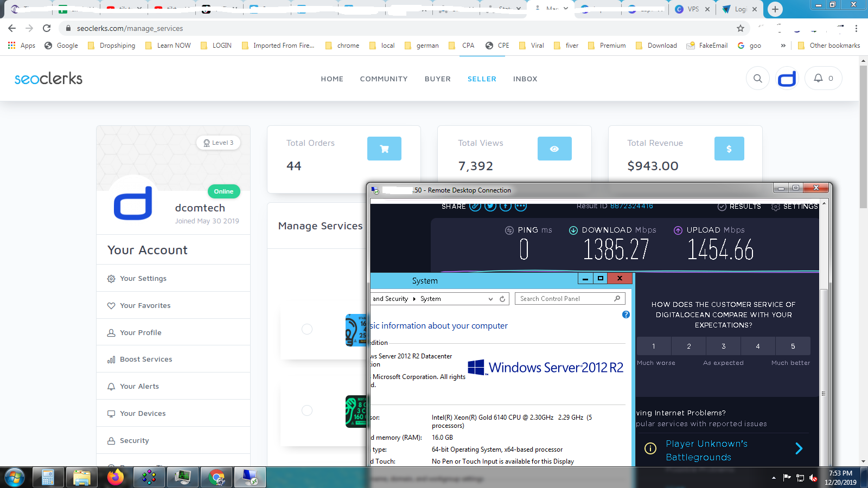Refresh the Control Panel address bar
This screenshot has width=868, height=488.
coord(502,299)
